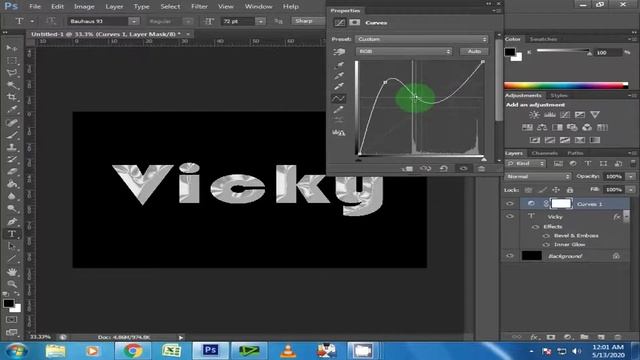640x360 pixels.
Task: Select the Magic Wand tool
Action: (11, 85)
